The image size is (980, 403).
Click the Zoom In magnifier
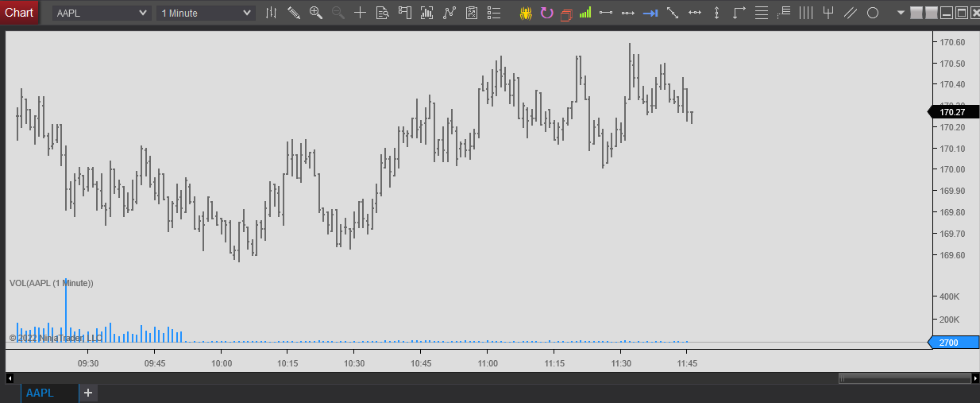316,13
